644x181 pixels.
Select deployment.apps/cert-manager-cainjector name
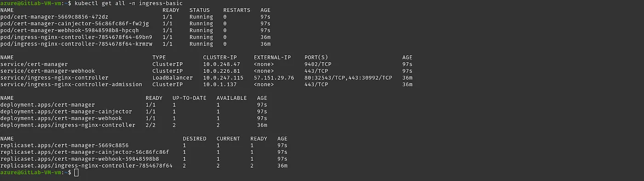[66, 112]
